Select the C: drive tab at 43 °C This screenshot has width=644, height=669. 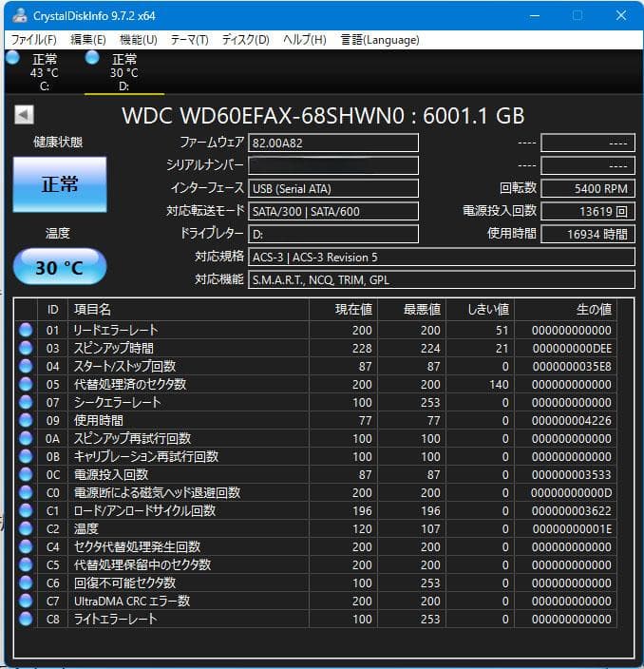(45, 71)
